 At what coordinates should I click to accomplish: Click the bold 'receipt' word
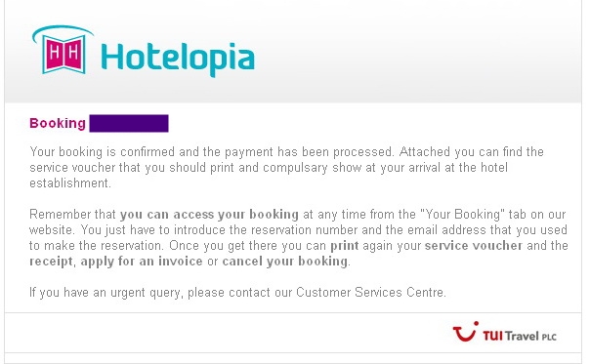[x=51, y=262]
